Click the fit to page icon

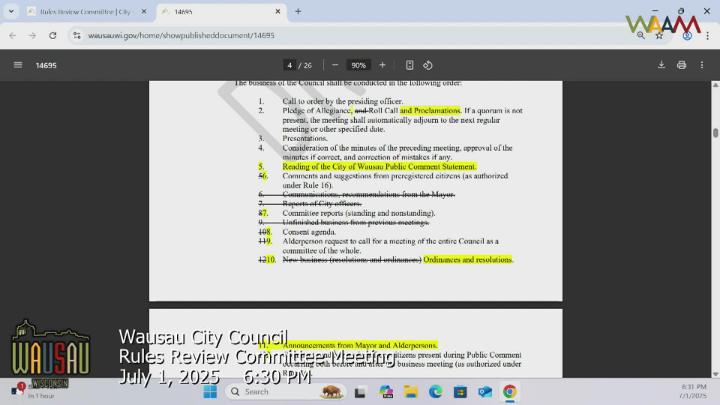[410, 65]
